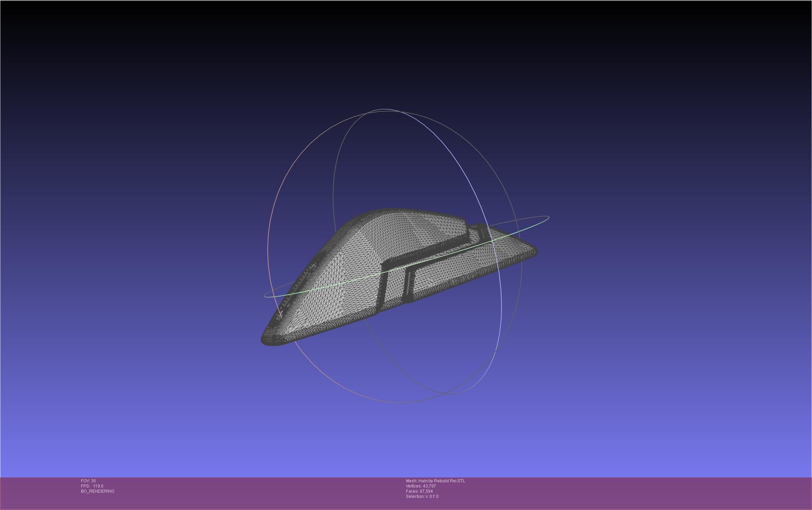Click the 'Mesh: Hairclip Rebuild Rei.STL' label
Screen dimensions: 812x510
coord(435,481)
